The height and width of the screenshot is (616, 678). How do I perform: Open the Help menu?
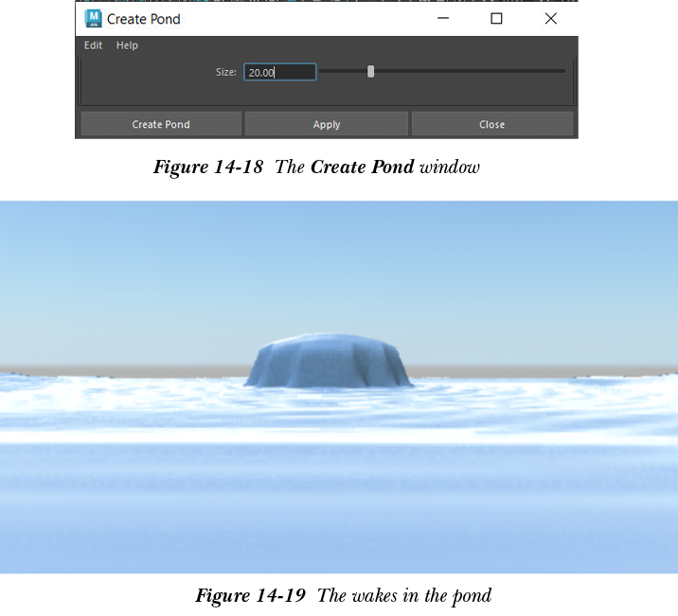click(127, 45)
